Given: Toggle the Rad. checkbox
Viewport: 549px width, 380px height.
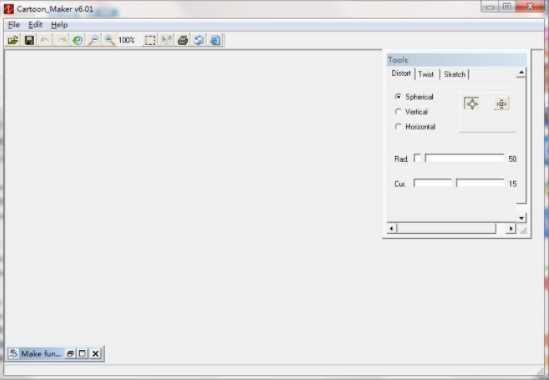Looking at the screenshot, I should 417,158.
